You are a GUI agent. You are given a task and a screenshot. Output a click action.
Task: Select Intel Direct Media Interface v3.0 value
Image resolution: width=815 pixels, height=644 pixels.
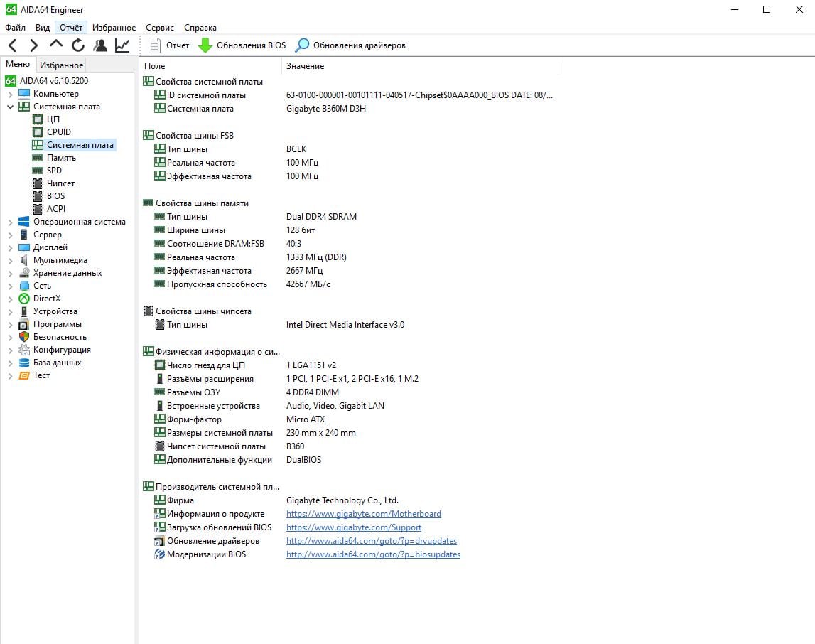pos(345,325)
